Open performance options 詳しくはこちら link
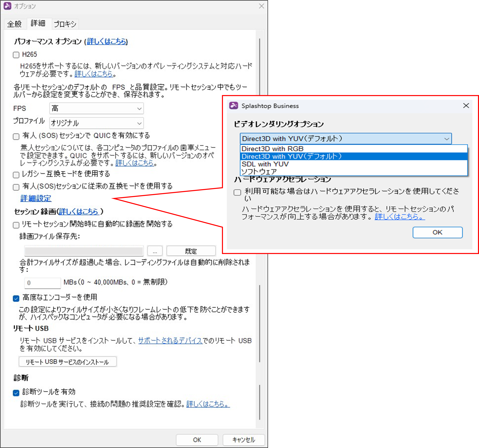The width and height of the screenshot is (479, 448). (x=107, y=41)
